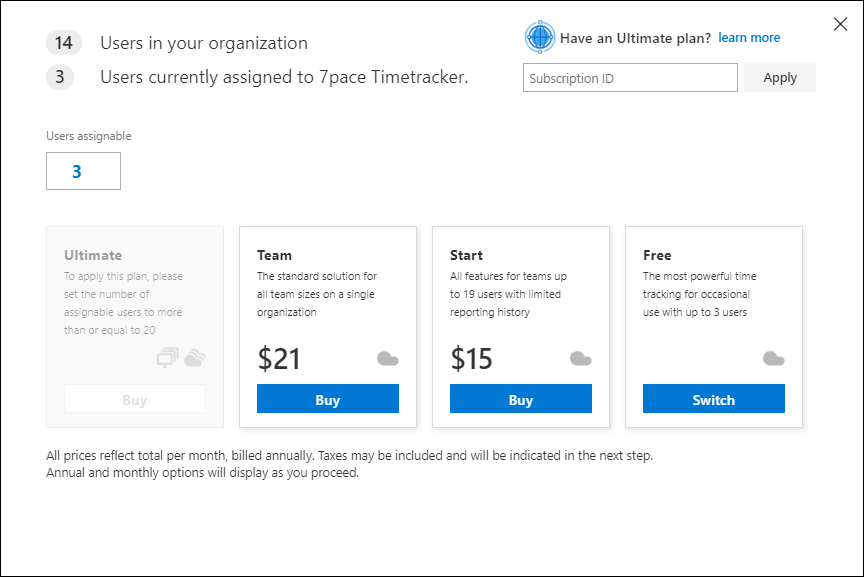Screen dimensions: 864x577
Task: Select the Free plan title
Action: tap(657, 255)
